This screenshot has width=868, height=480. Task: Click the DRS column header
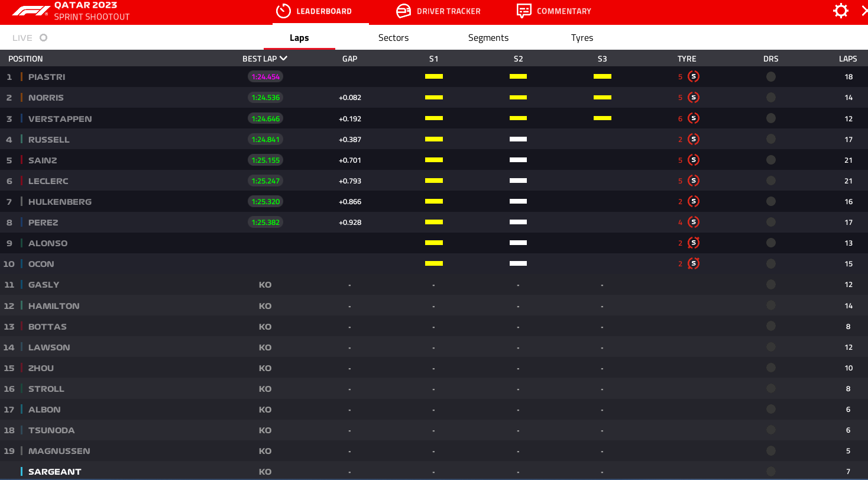(x=771, y=59)
